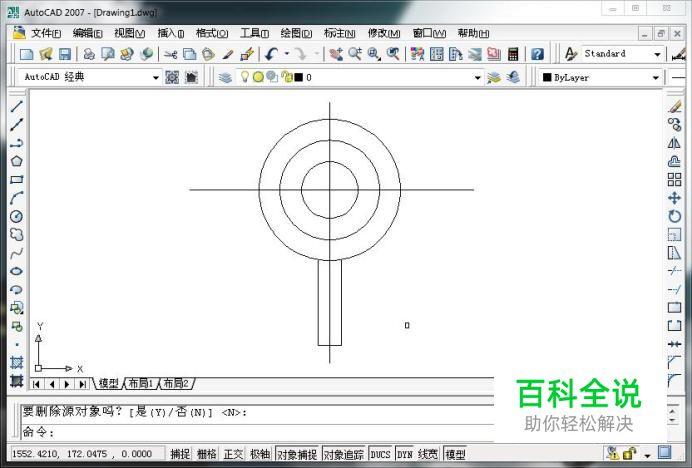Screen dimensions: 692x468
Task: Open the AutoCAD 经典 workspace dropdown
Action: pos(155,78)
